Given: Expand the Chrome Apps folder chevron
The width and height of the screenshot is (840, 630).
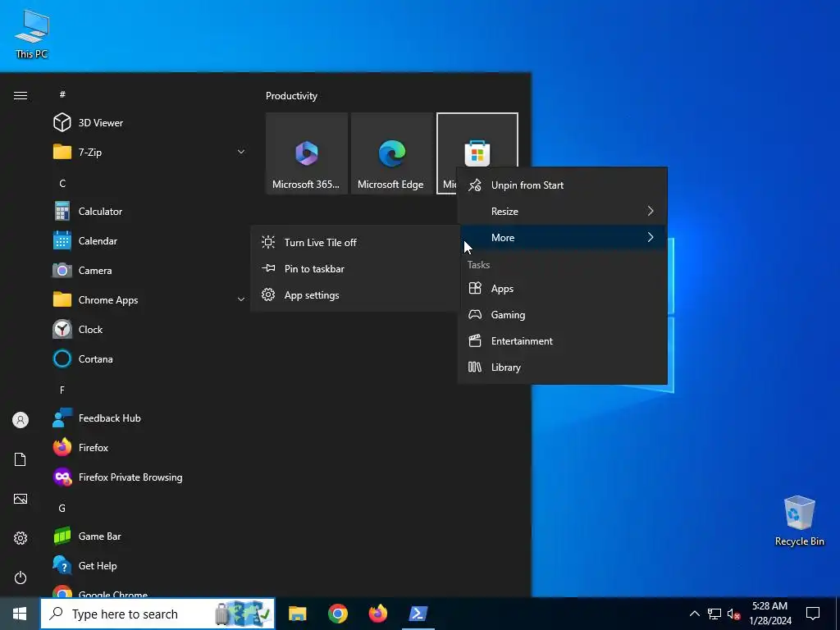Looking at the screenshot, I should (241, 299).
